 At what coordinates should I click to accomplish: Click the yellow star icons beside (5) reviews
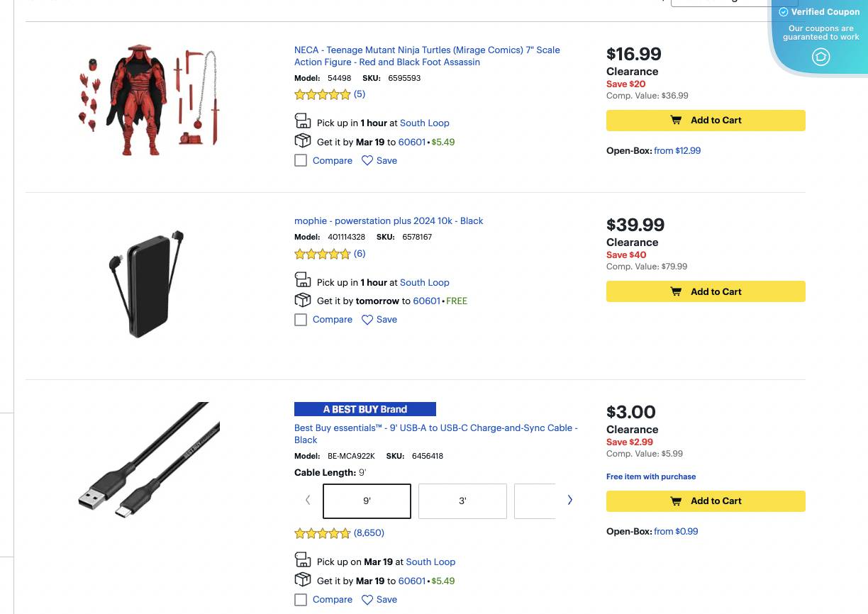322,94
